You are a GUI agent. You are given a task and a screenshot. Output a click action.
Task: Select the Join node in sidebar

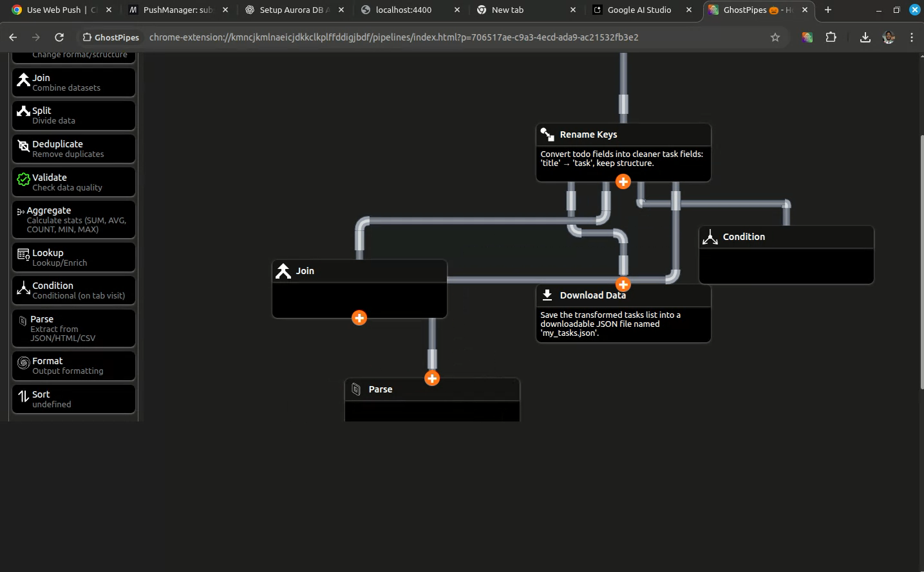click(73, 82)
